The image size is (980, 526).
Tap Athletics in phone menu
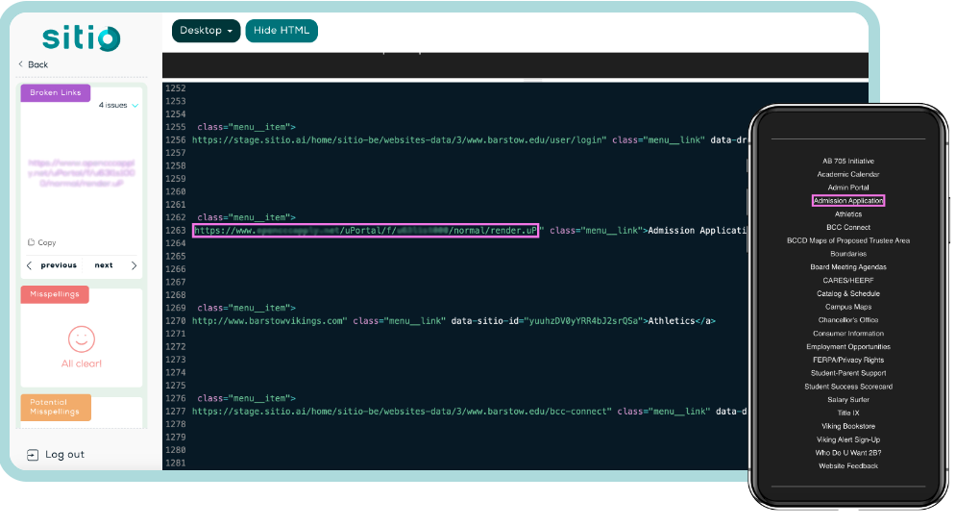pos(848,214)
